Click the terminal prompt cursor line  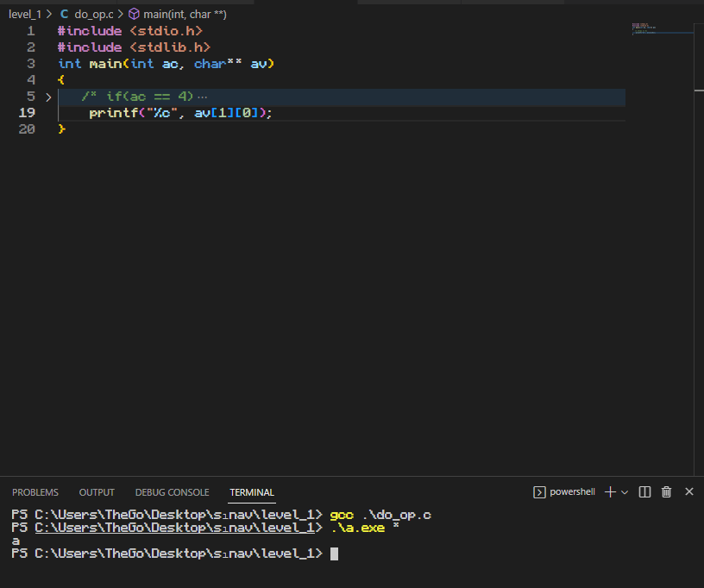174,554
